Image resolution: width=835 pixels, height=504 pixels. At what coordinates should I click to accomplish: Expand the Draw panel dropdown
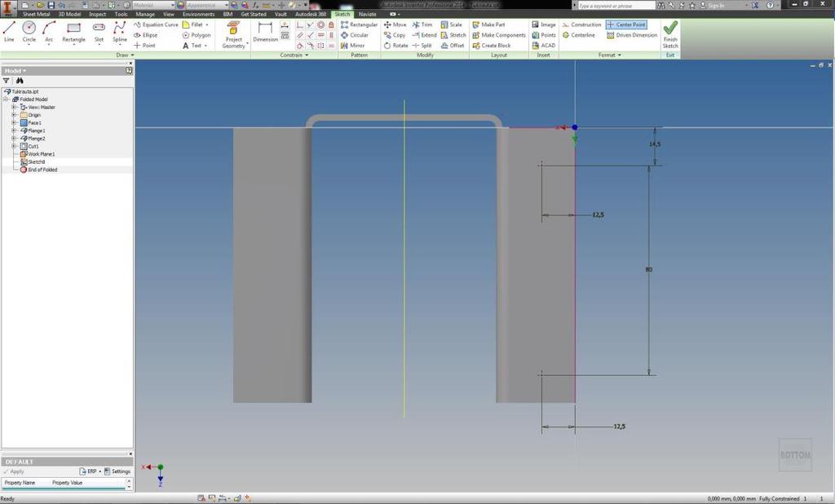tap(125, 55)
